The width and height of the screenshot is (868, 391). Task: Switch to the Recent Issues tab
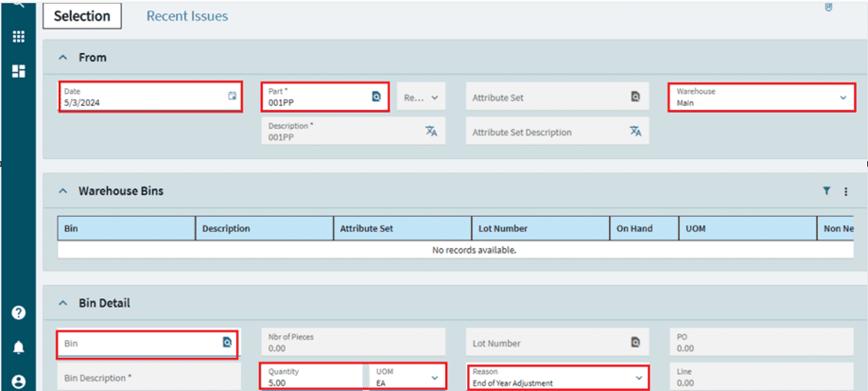[x=186, y=16]
